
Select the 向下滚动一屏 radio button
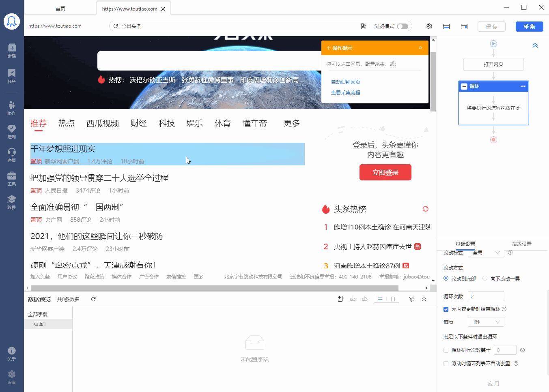pos(485,278)
